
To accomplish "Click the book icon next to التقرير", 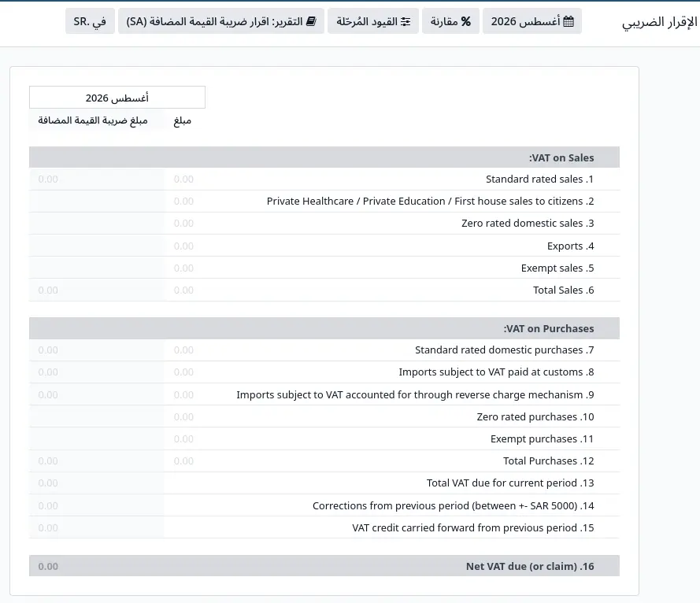I will coord(311,21).
